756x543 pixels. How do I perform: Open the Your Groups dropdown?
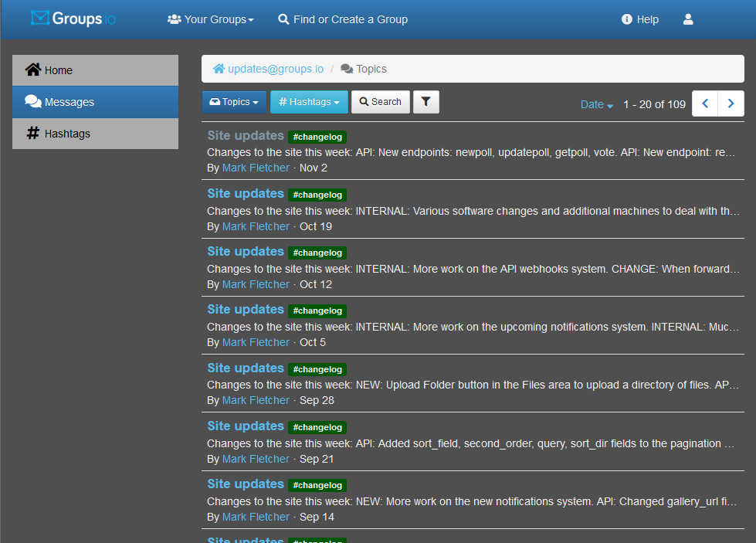tap(210, 19)
